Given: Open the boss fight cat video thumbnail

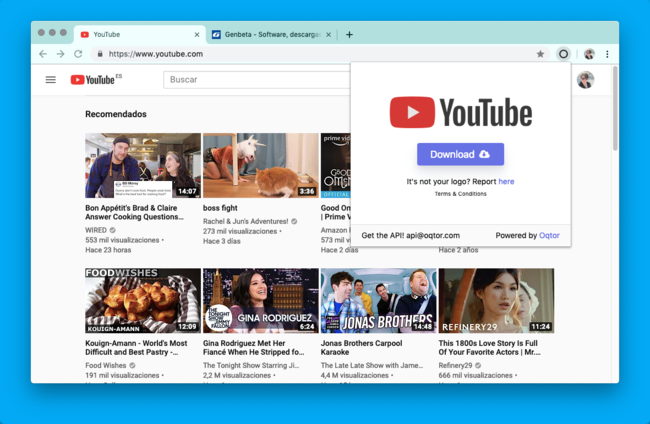Looking at the screenshot, I should pyautogui.click(x=261, y=165).
